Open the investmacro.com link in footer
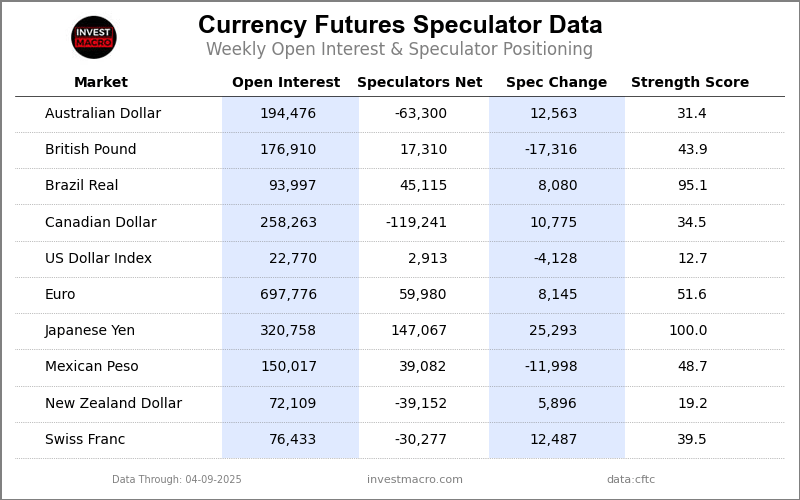The width and height of the screenshot is (800, 500). [x=415, y=480]
